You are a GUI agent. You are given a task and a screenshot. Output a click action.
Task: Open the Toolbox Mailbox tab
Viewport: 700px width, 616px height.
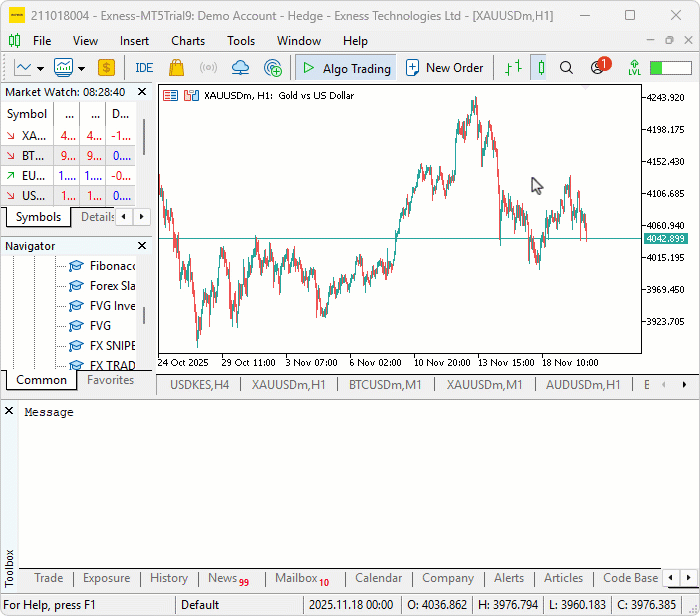tap(302, 579)
